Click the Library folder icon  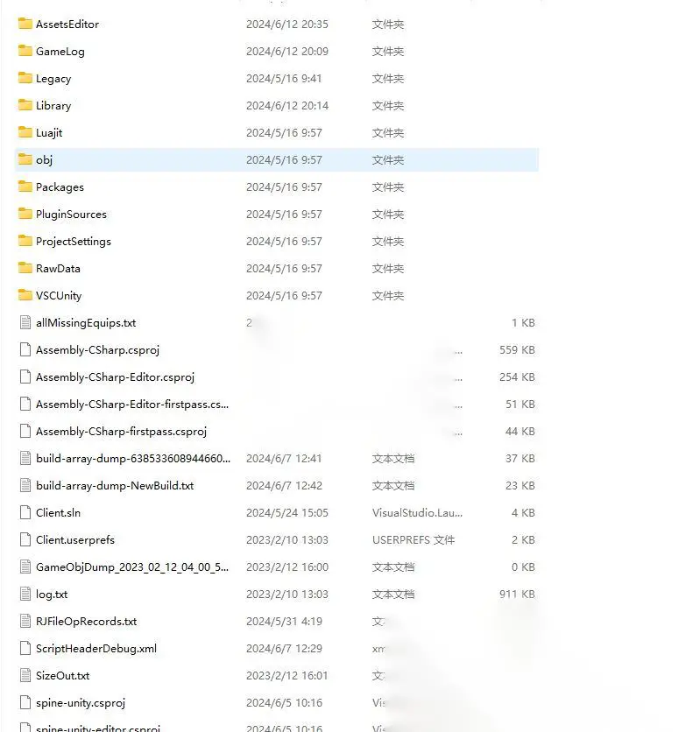click(x=25, y=105)
